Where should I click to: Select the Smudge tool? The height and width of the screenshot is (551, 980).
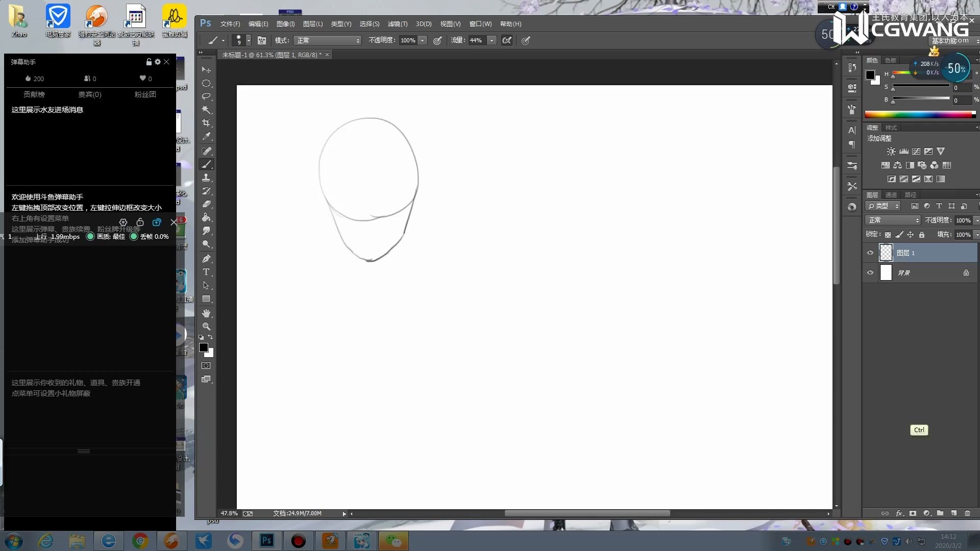pyautogui.click(x=206, y=231)
